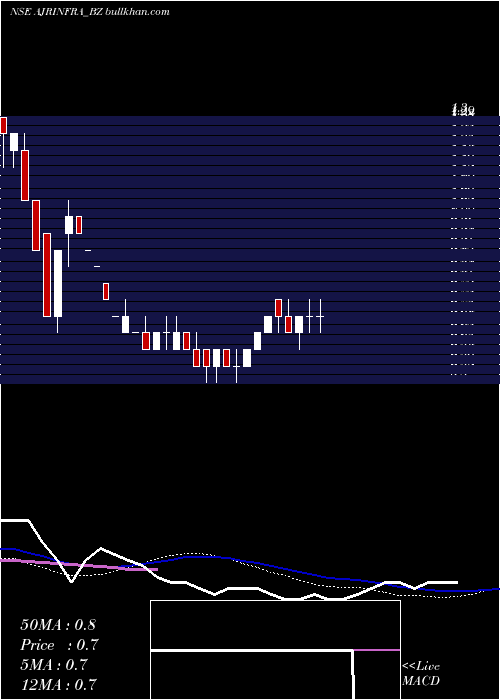Viewport: 500px width, 700px height.
Task: Click the <<Live MACD label
Action: tap(421, 673)
